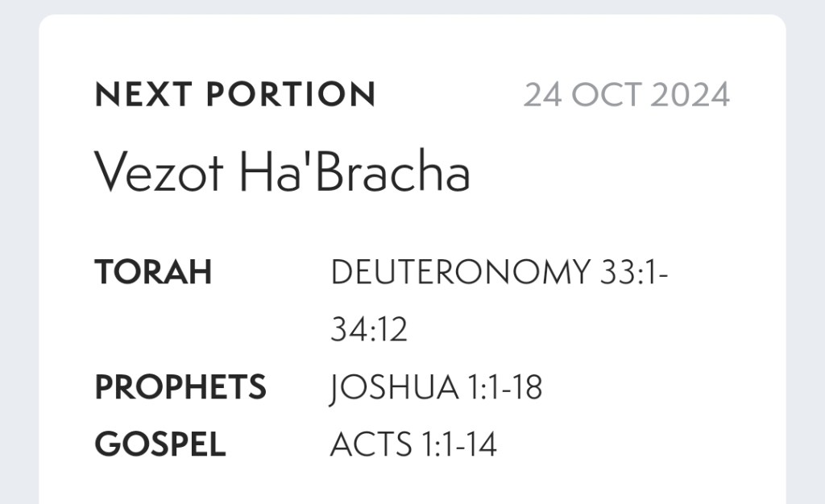Viewport: 825px width, 504px height.
Task: Click the word PORTION in the heading
Action: click(x=291, y=95)
